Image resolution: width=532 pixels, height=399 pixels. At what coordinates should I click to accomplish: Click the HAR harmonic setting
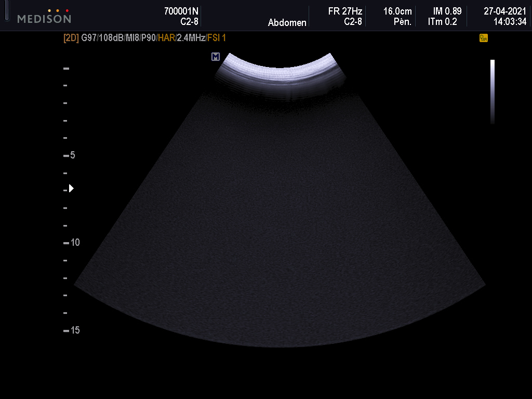click(167, 38)
